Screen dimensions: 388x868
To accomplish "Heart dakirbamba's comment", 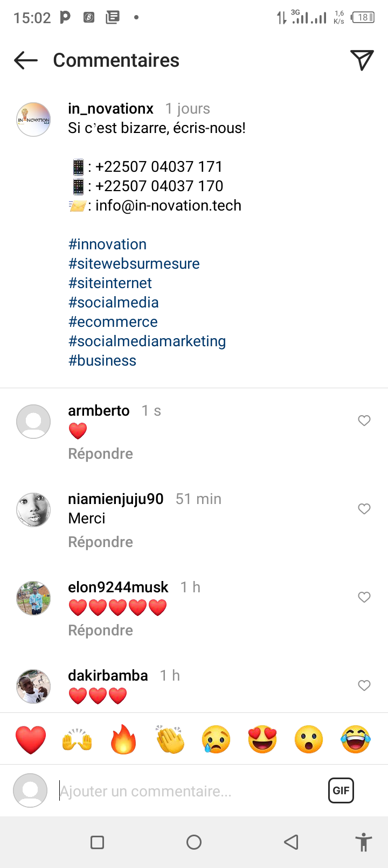I will click(364, 685).
